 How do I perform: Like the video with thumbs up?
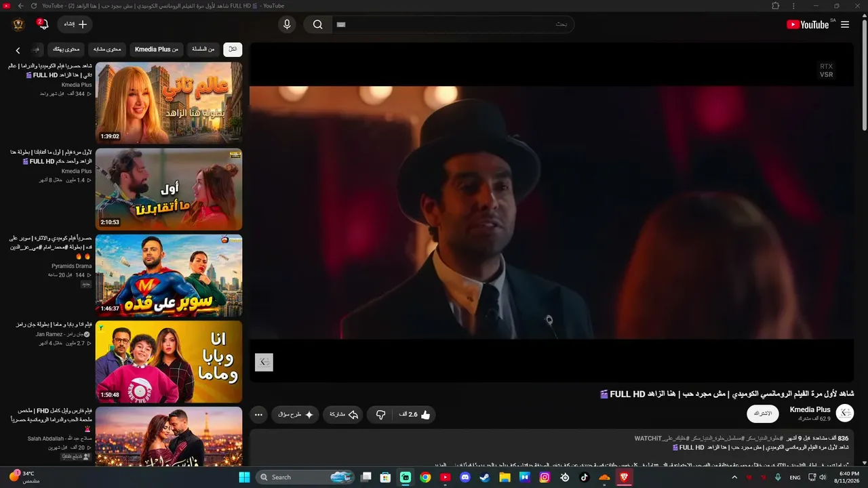coord(414,415)
